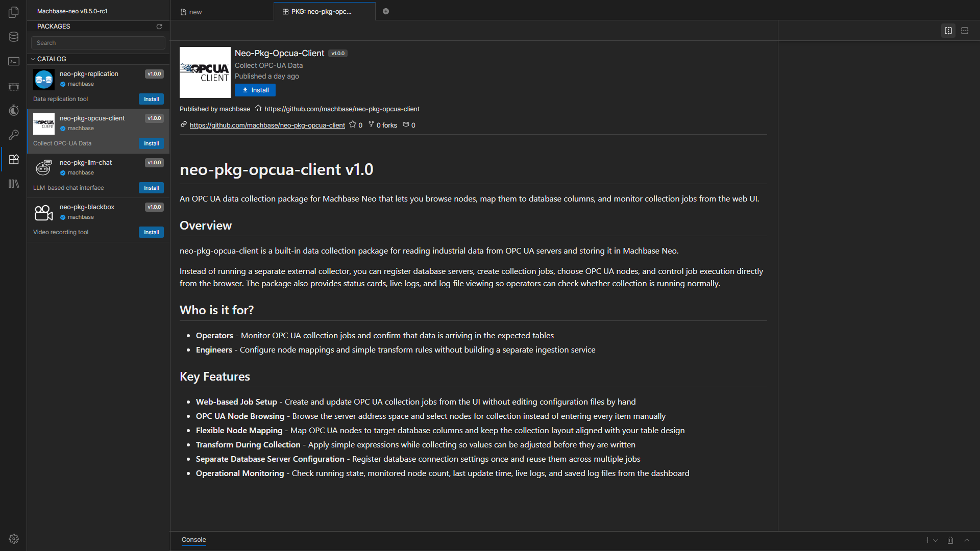Viewport: 980px width, 551px height.
Task: Click the vertical split layout icon
Action: (948, 31)
